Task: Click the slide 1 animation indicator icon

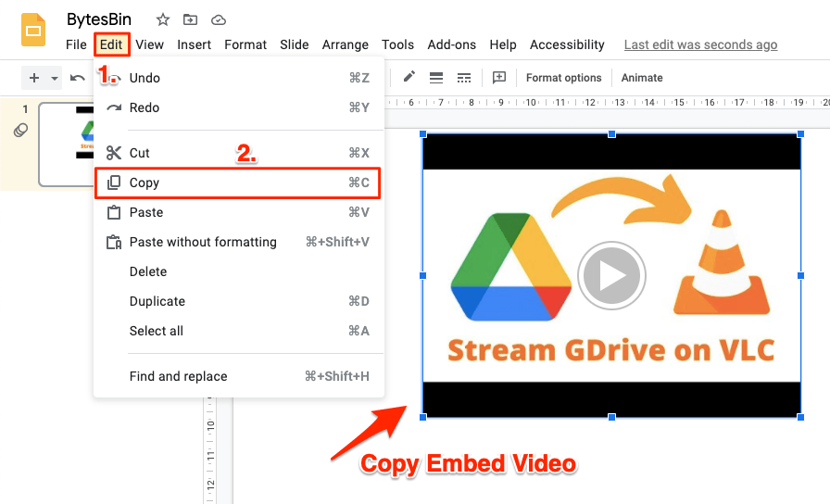Action: 20,131
